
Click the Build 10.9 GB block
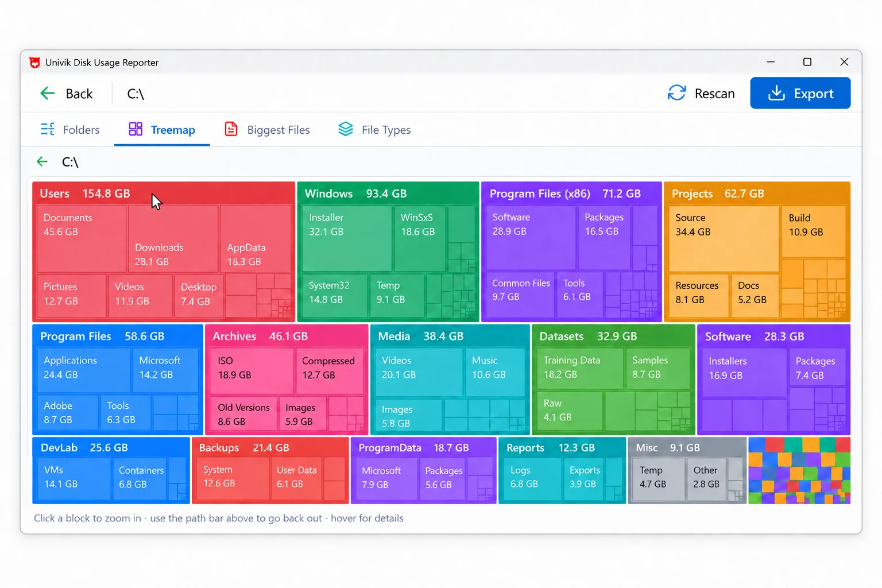pyautogui.click(x=814, y=231)
